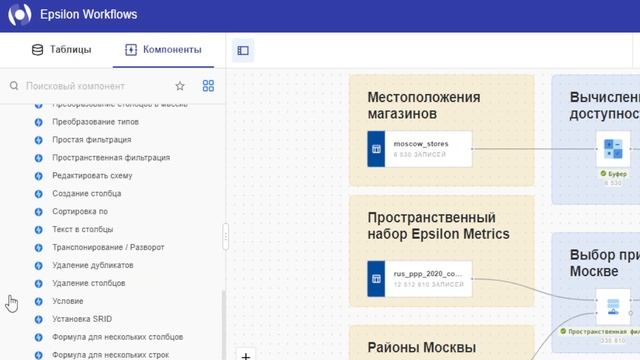Select the Текст в столбцы component
640x360 pixels.
tap(82, 229)
